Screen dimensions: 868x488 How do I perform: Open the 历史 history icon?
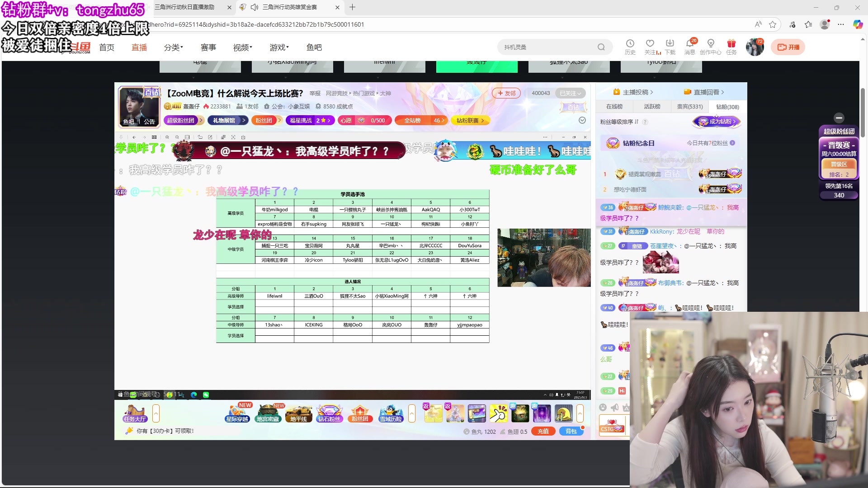[630, 47]
